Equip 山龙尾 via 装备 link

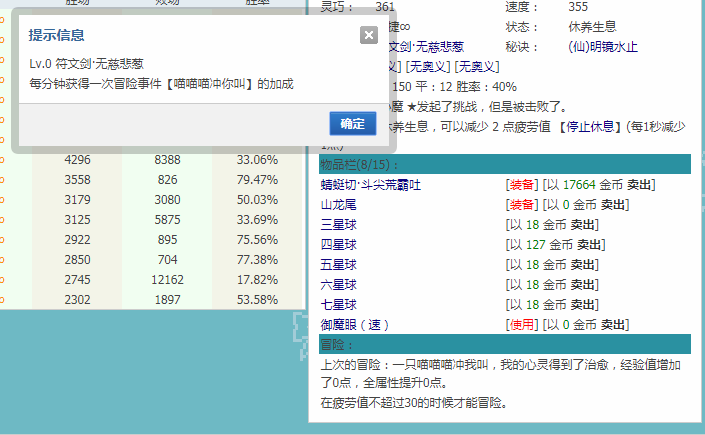tap(522, 205)
